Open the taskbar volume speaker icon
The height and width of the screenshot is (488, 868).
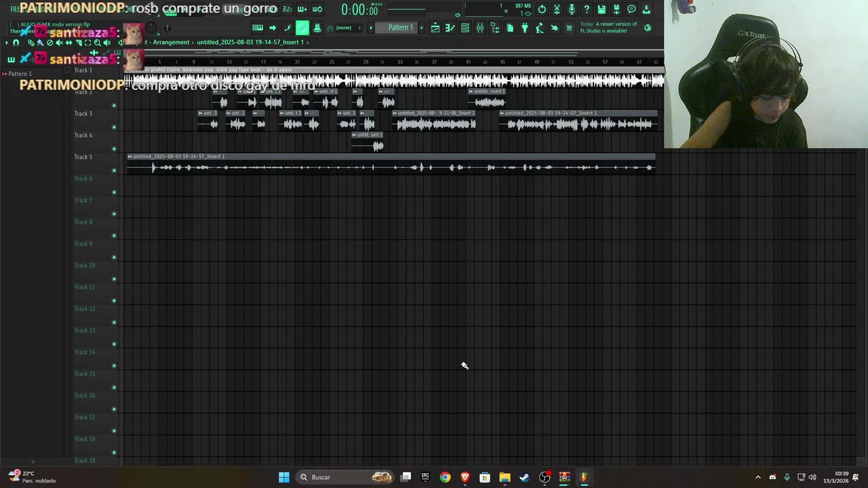(x=812, y=477)
